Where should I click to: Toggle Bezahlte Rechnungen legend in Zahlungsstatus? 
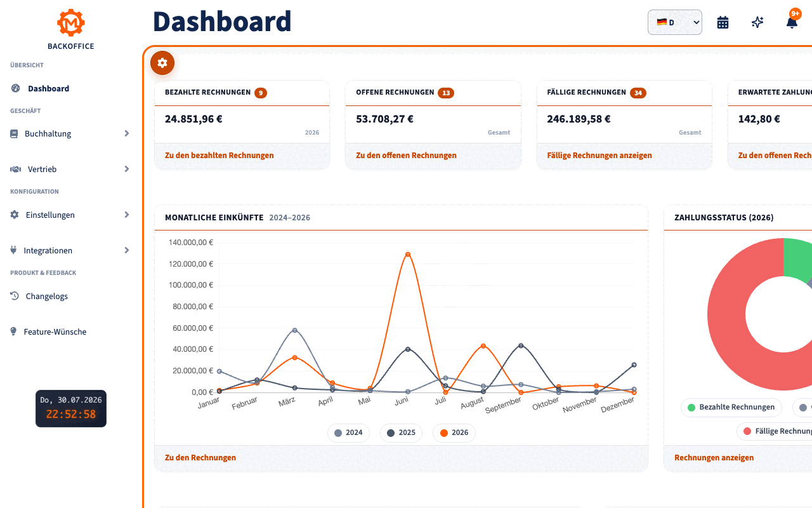tap(731, 407)
